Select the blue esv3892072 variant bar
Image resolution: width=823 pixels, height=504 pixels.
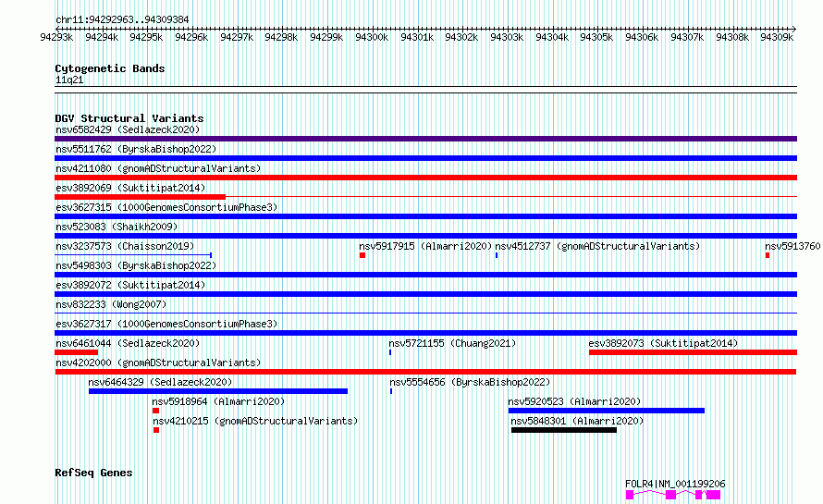425,294
